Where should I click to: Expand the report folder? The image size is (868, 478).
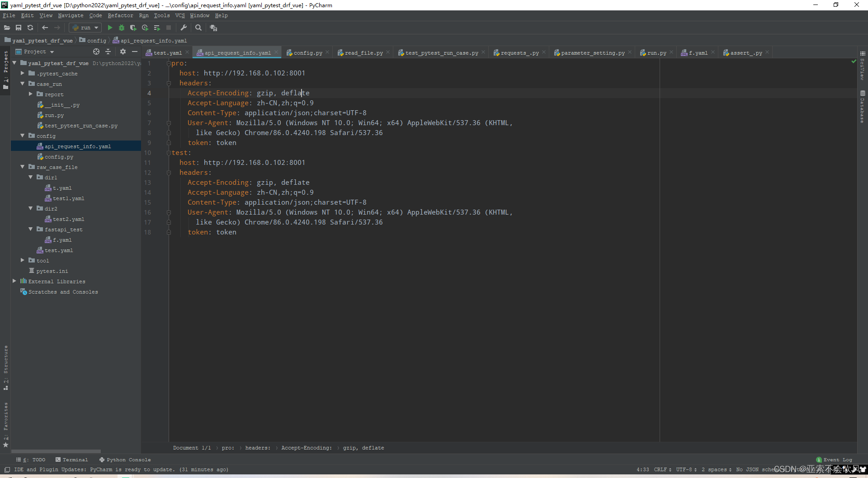pos(31,94)
